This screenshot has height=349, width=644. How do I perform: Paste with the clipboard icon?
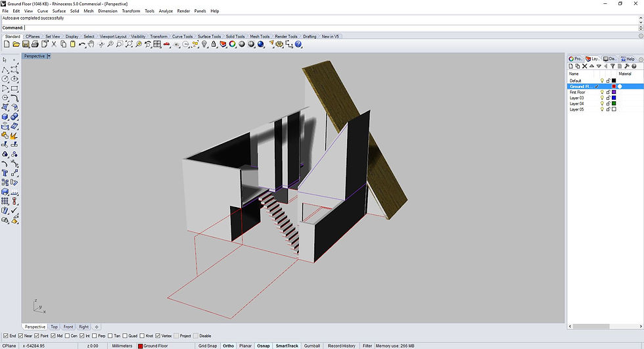[x=73, y=44]
